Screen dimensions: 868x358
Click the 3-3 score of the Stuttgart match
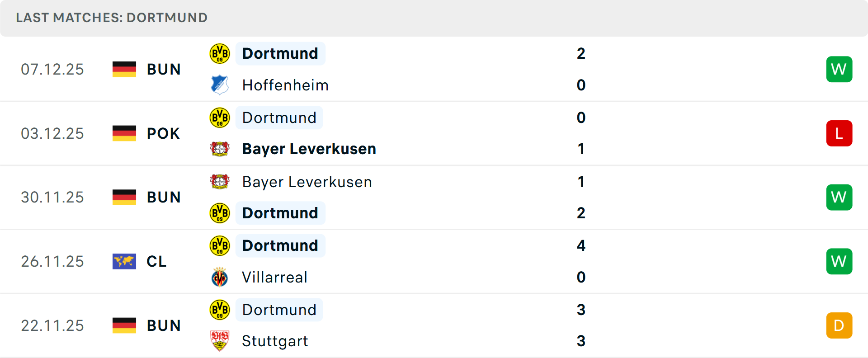coord(581,325)
